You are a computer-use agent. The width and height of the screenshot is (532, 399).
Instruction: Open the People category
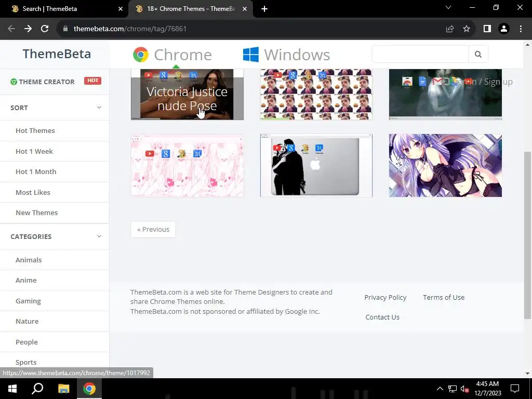[x=26, y=342]
